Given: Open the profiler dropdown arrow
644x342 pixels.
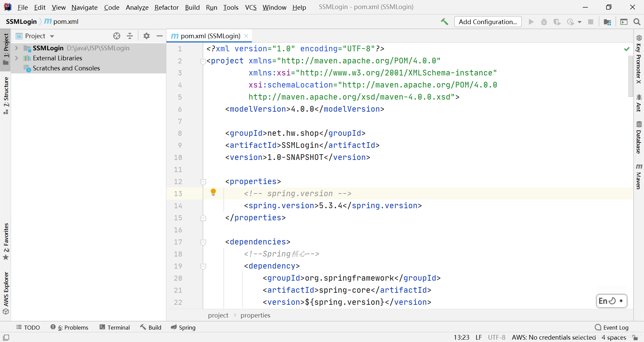Looking at the screenshot, I should click(x=580, y=22).
